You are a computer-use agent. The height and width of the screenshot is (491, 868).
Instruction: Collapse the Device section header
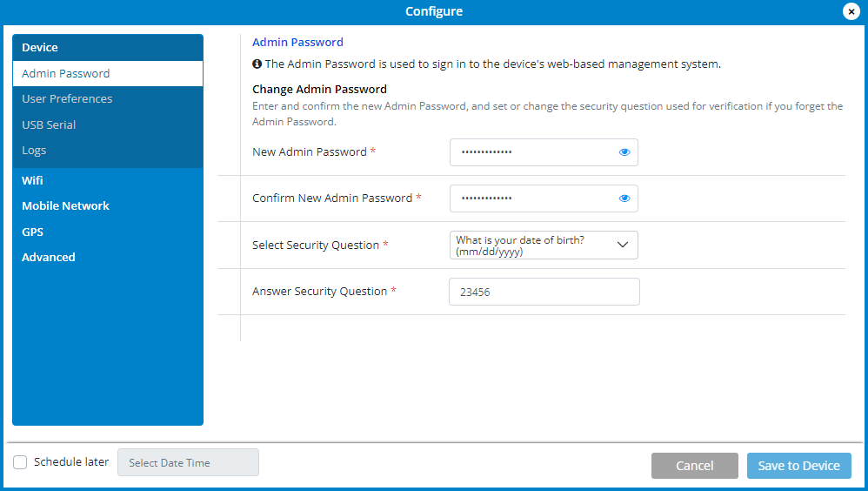(x=40, y=48)
